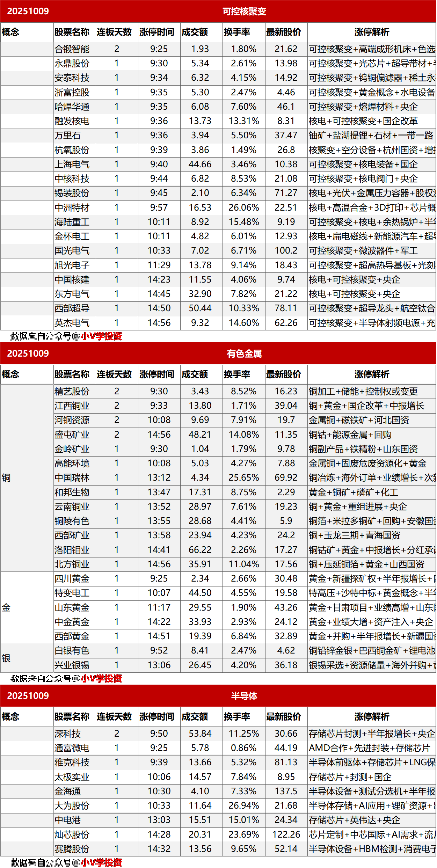Click the 深科技 stock name cell

point(68,734)
